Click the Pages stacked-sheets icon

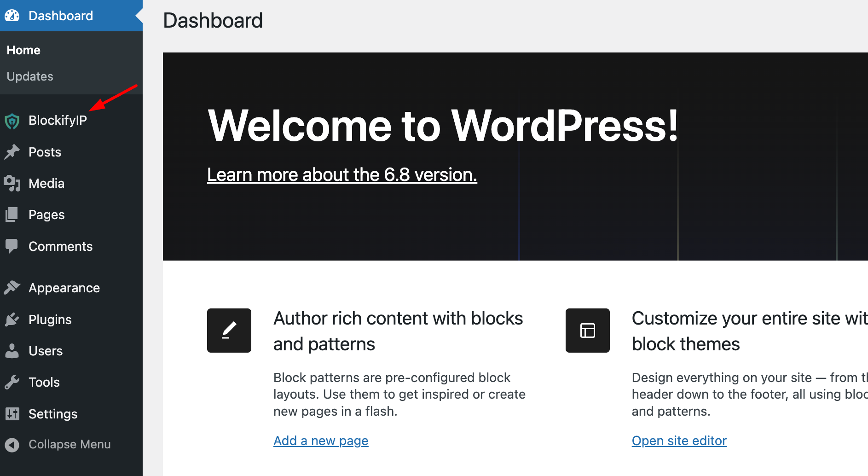click(x=12, y=215)
